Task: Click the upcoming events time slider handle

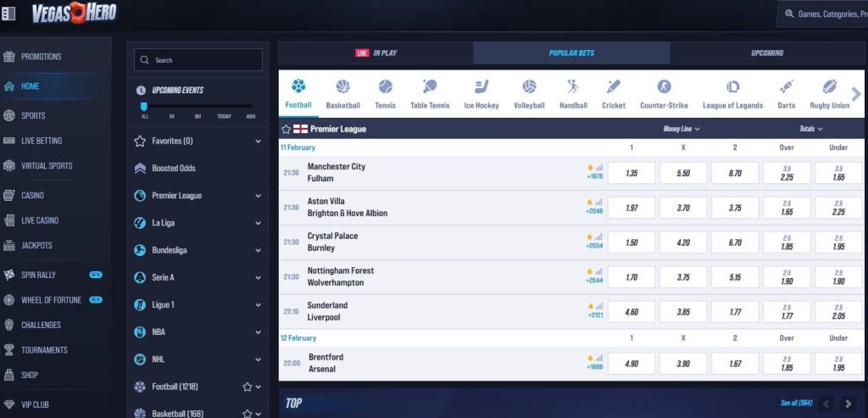Action: [x=145, y=106]
